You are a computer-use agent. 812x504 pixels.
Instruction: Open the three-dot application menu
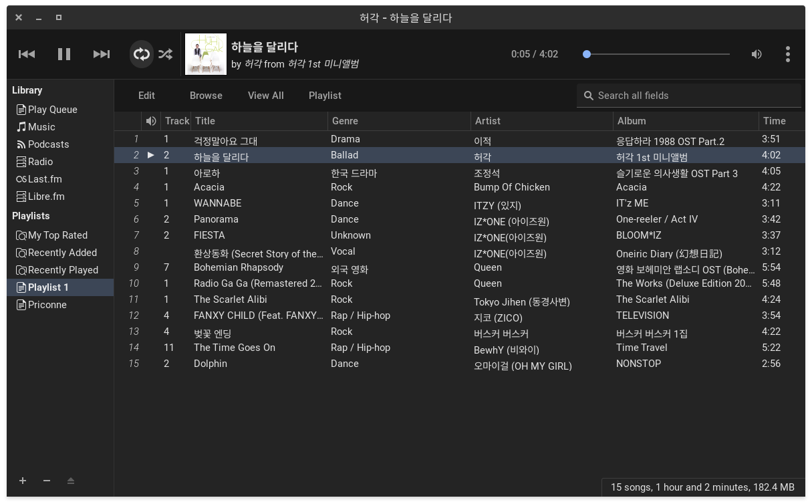[x=788, y=54]
